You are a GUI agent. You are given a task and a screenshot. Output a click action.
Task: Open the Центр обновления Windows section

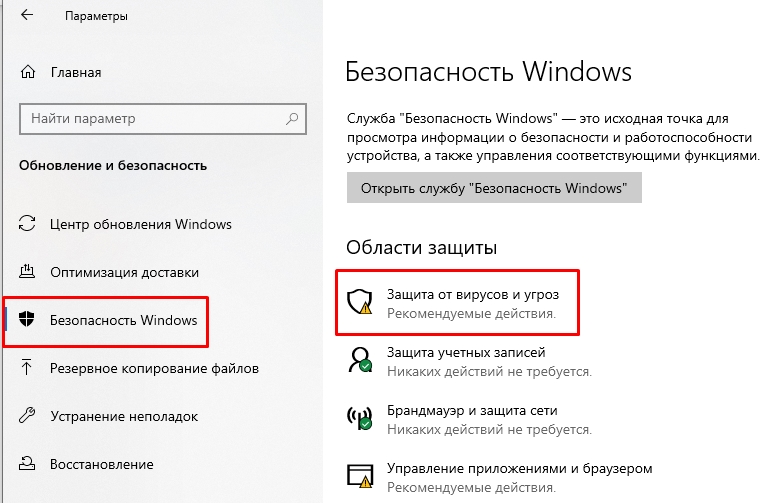[140, 224]
